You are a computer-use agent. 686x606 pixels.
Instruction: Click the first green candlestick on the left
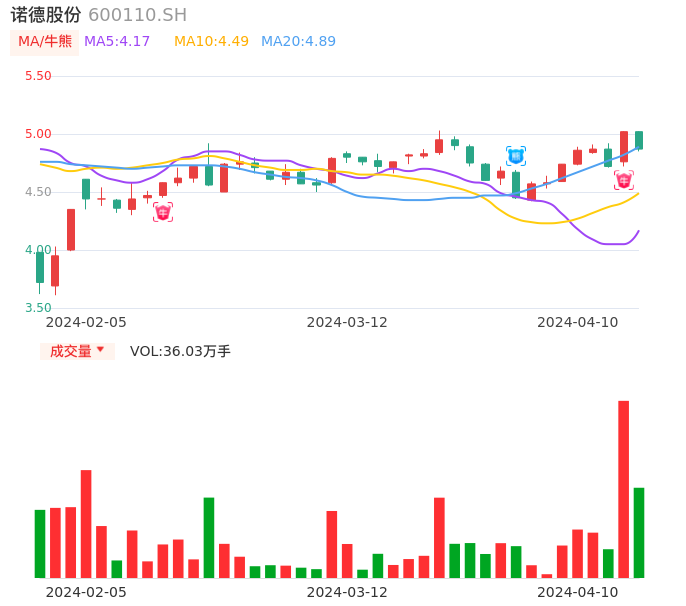pyautogui.click(x=40, y=267)
